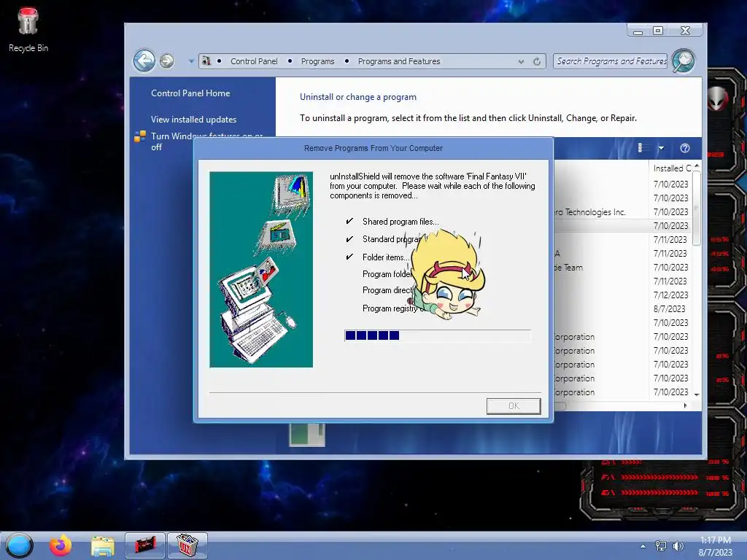747x560 pixels.
Task: Select Programs breadcrumb in address bar
Action: pyautogui.click(x=317, y=61)
